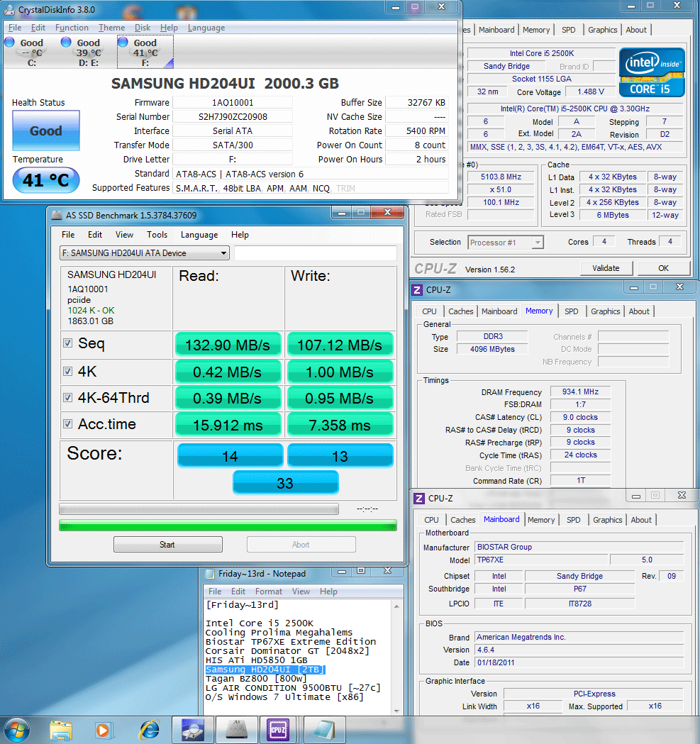Click the Notepad vertical scrollbar down arrow

tap(396, 711)
